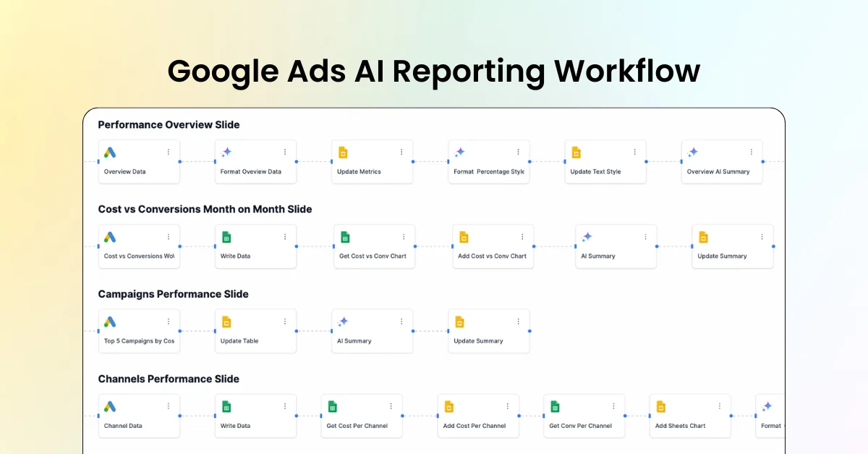Open three-dot menu on Get Cost vs Conv Chart

(x=404, y=236)
